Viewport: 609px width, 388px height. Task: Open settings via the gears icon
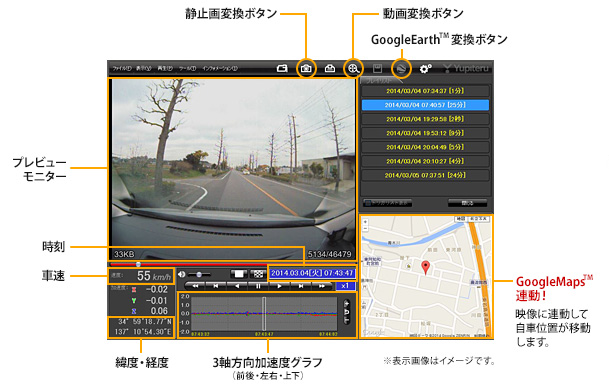[425, 69]
